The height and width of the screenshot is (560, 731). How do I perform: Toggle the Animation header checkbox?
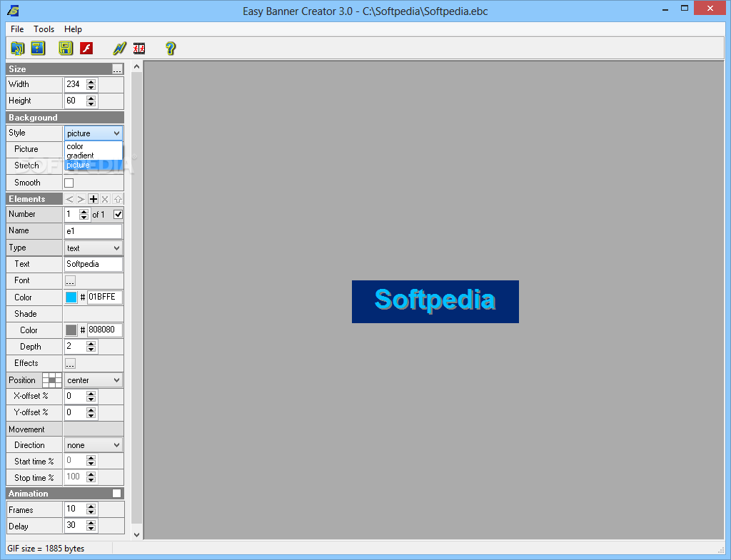116,494
